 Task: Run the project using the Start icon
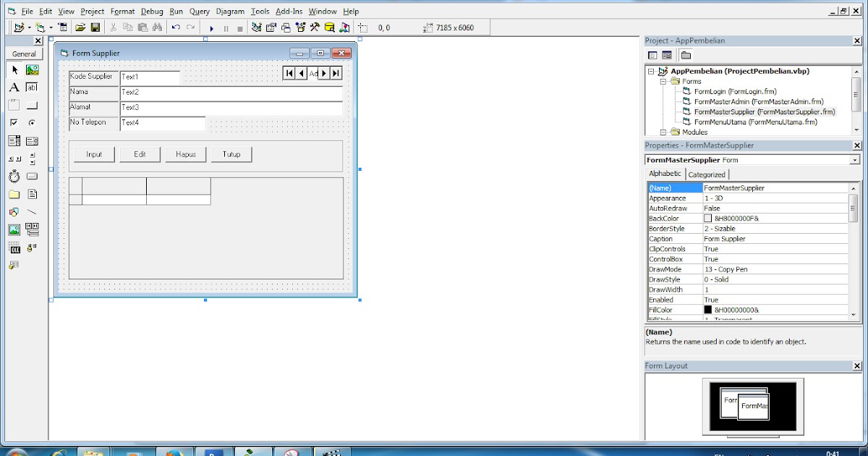coord(211,27)
